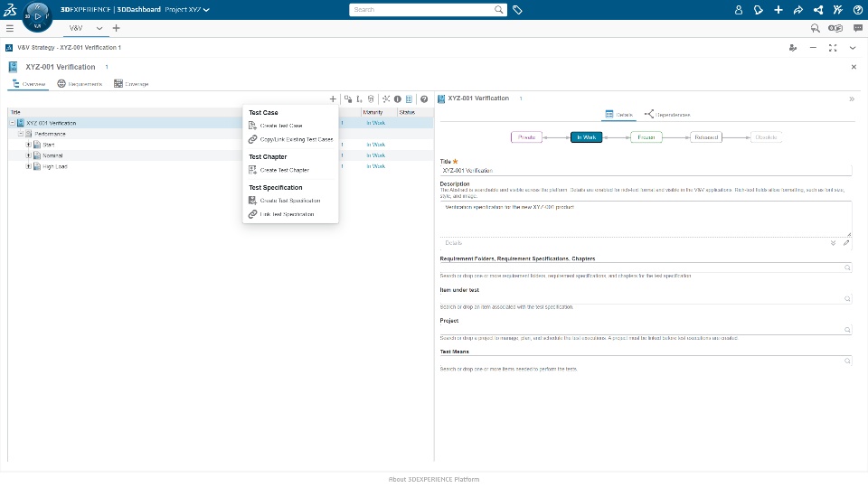Switch to the Overview tab
This screenshot has height=488, width=868.
[x=29, y=84]
